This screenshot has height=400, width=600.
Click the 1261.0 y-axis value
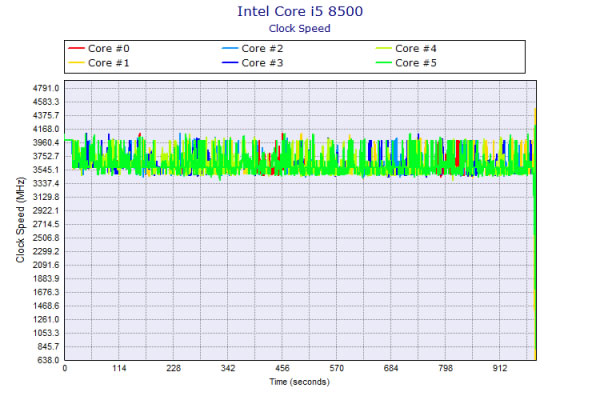point(46,319)
